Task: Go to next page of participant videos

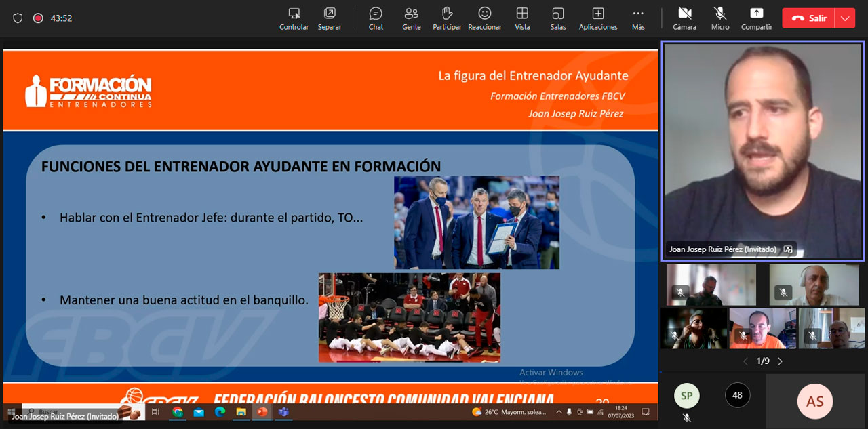Action: [x=780, y=361]
